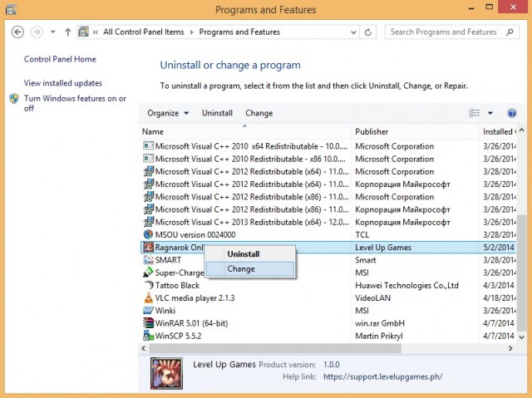
Task: Click the horizontal scrollbar left arrow
Action: pos(144,348)
